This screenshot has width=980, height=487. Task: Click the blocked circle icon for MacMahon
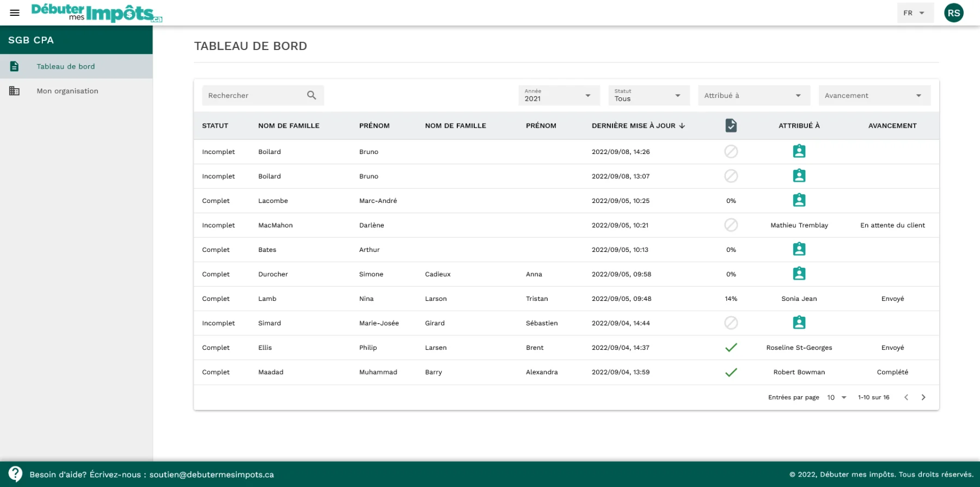pyautogui.click(x=731, y=225)
